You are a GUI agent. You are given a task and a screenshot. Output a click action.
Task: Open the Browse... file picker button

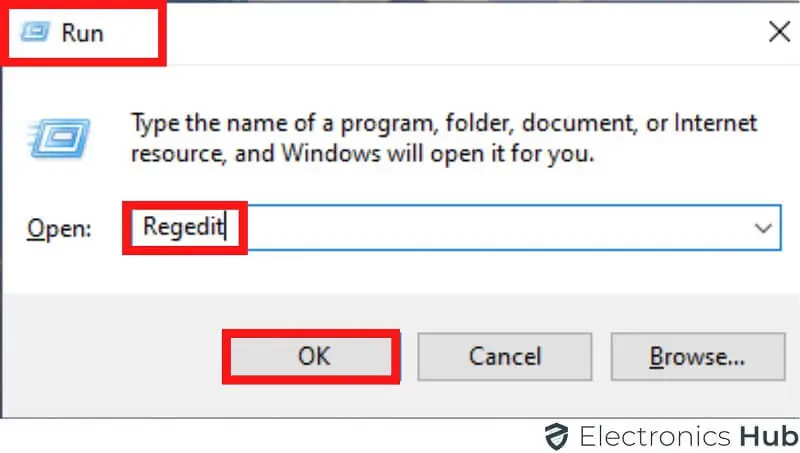point(697,355)
